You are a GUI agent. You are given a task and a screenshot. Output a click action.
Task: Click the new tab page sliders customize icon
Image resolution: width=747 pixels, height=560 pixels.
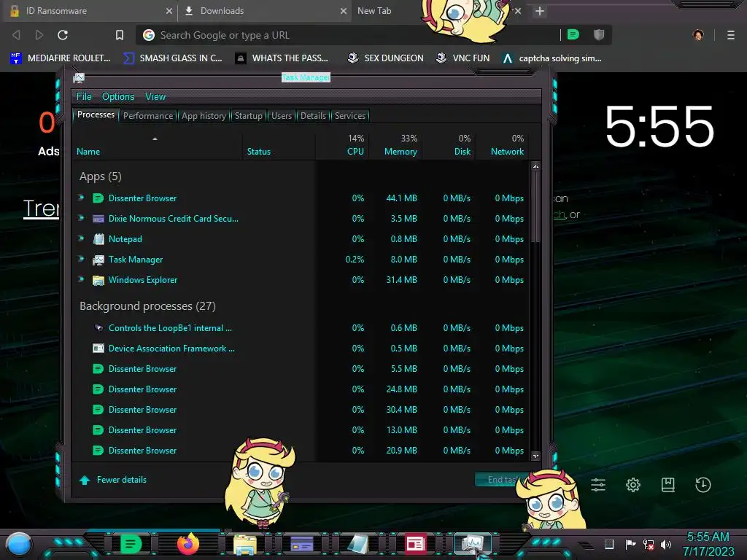tap(598, 485)
